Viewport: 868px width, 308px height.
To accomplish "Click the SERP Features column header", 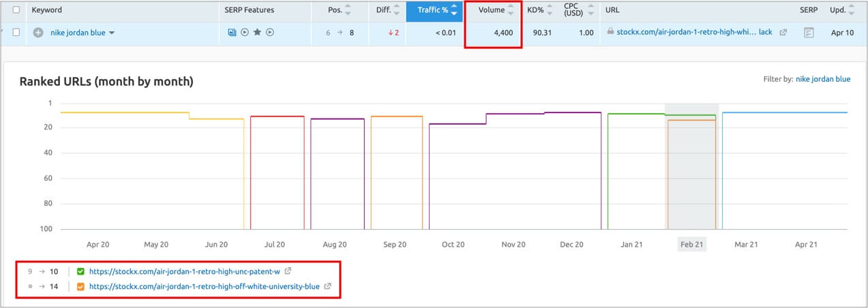I will click(x=249, y=10).
